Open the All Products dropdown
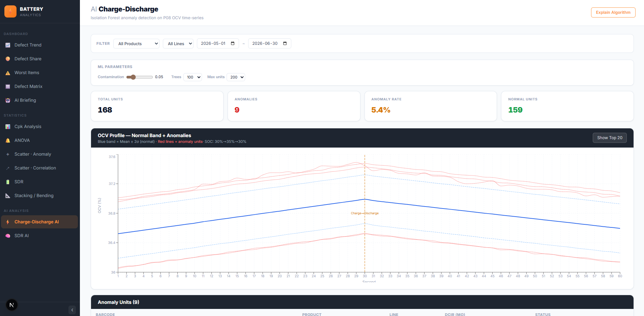Screen dimensions: 644x316 tap(137, 44)
